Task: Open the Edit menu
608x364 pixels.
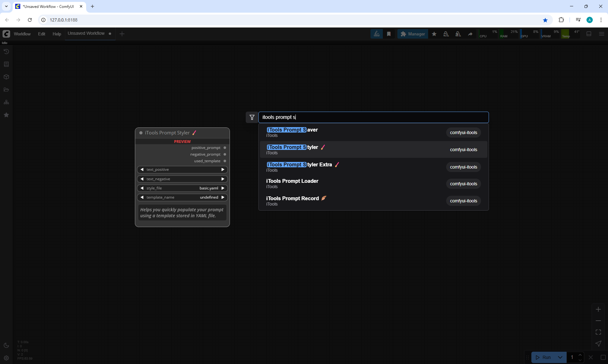Action: [41, 34]
